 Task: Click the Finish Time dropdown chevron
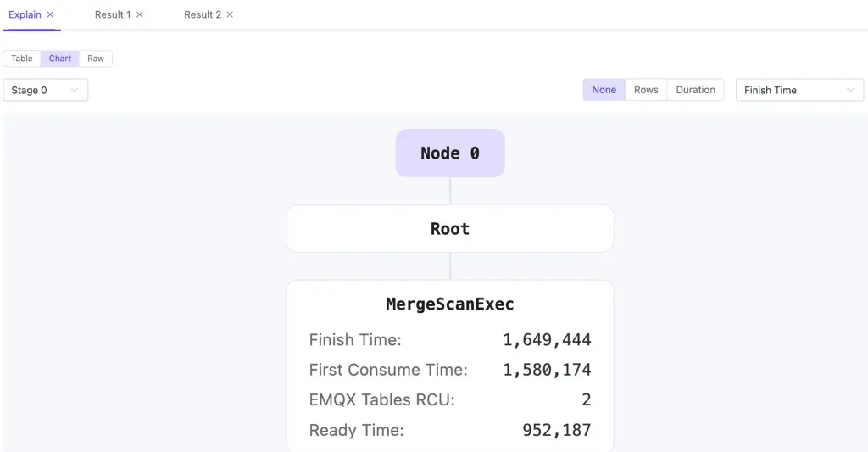pyautogui.click(x=850, y=90)
